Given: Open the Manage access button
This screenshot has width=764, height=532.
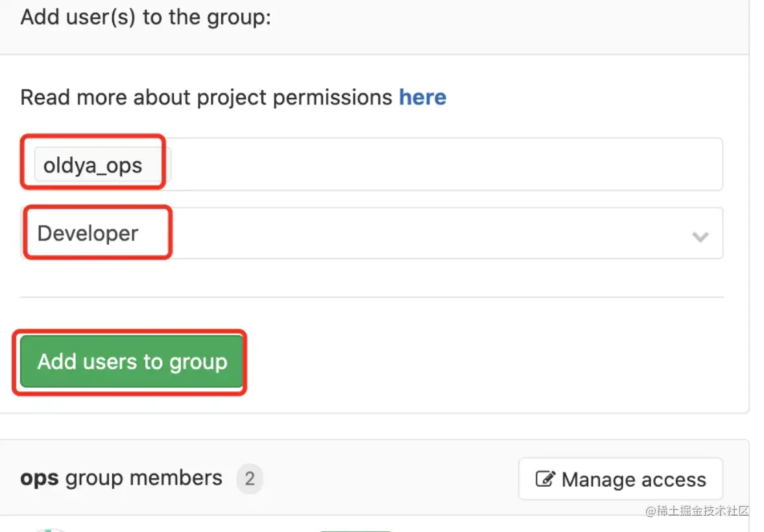Looking at the screenshot, I should (621, 479).
